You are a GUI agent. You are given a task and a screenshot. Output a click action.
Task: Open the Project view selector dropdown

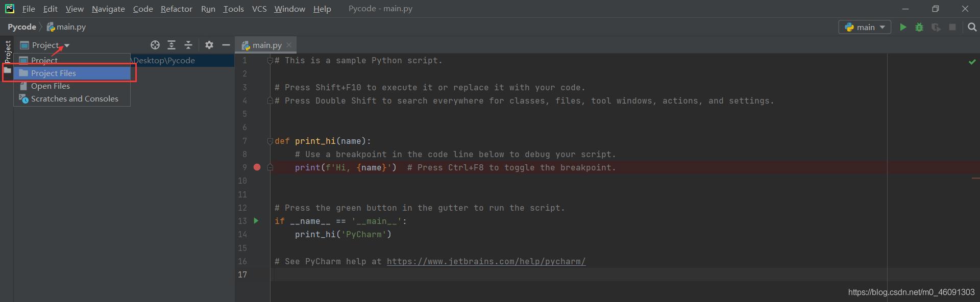pos(44,45)
